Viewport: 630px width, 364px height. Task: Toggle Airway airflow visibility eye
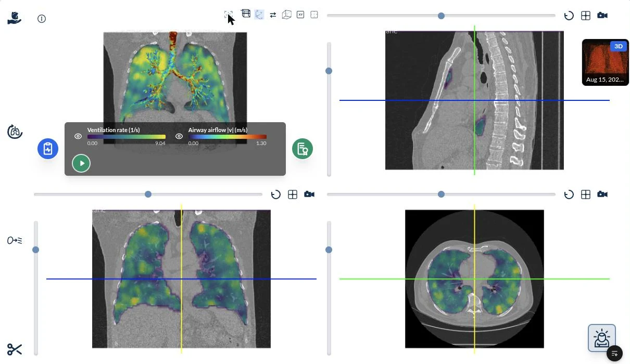[x=179, y=136]
